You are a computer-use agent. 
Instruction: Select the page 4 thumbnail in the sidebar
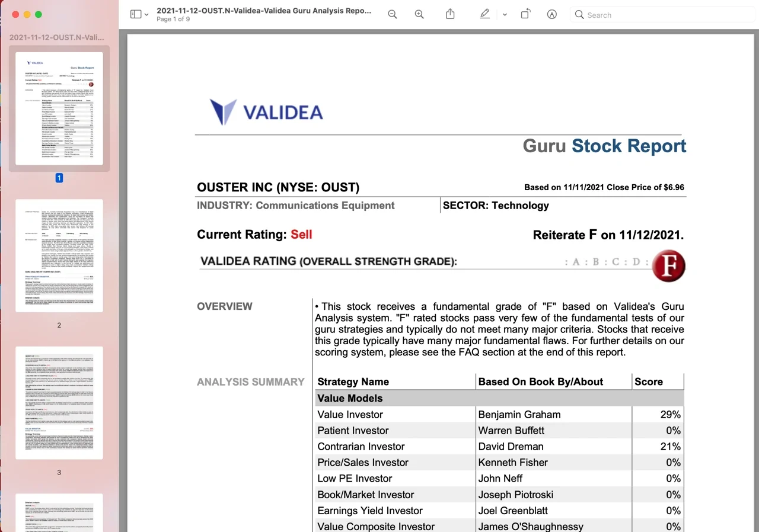[x=59, y=512]
